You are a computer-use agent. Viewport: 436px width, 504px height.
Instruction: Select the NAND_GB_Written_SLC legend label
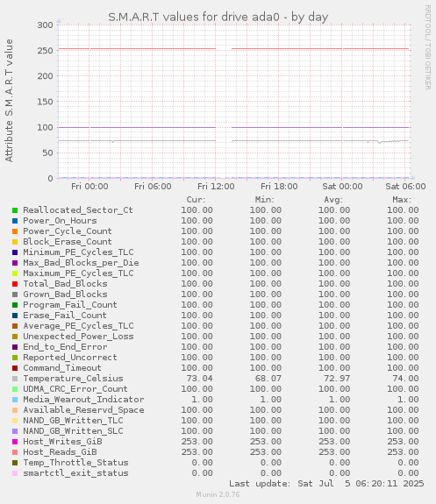[x=73, y=431]
